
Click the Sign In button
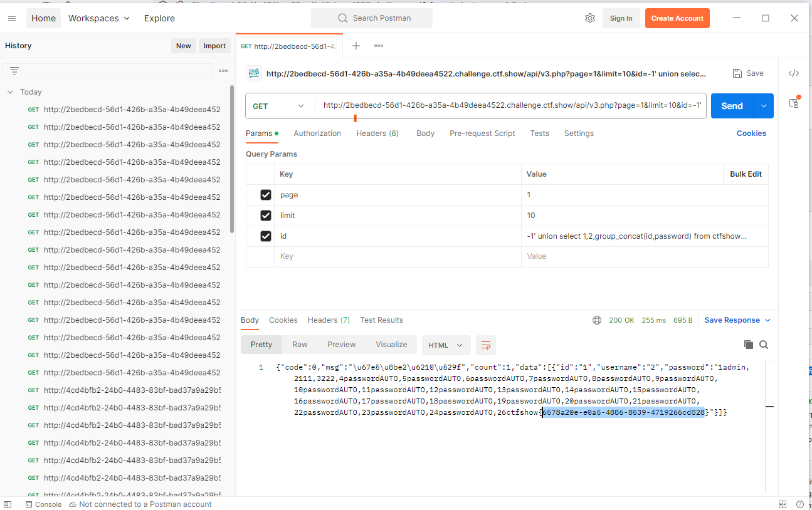pyautogui.click(x=621, y=18)
